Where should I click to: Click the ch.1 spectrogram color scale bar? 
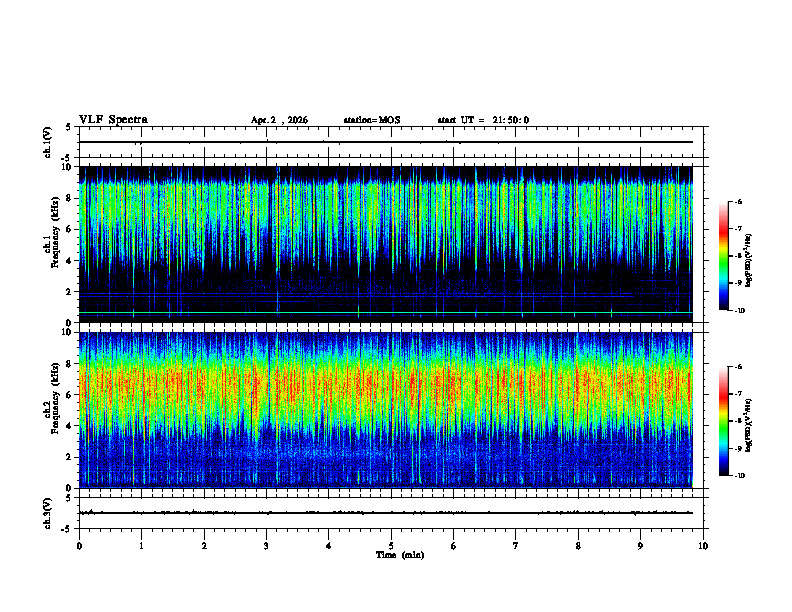(x=723, y=256)
